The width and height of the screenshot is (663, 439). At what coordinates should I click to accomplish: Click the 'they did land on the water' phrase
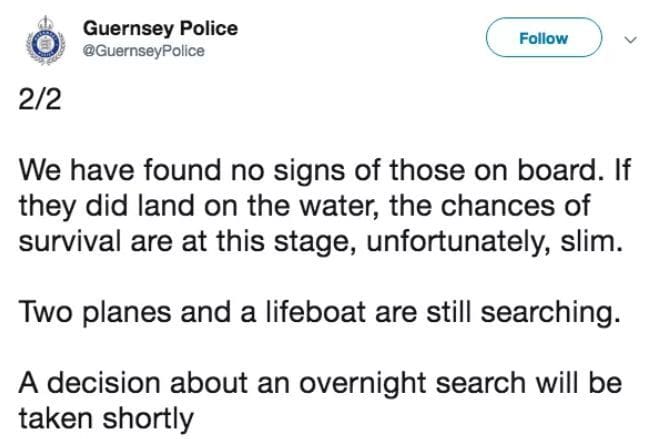coord(199,207)
